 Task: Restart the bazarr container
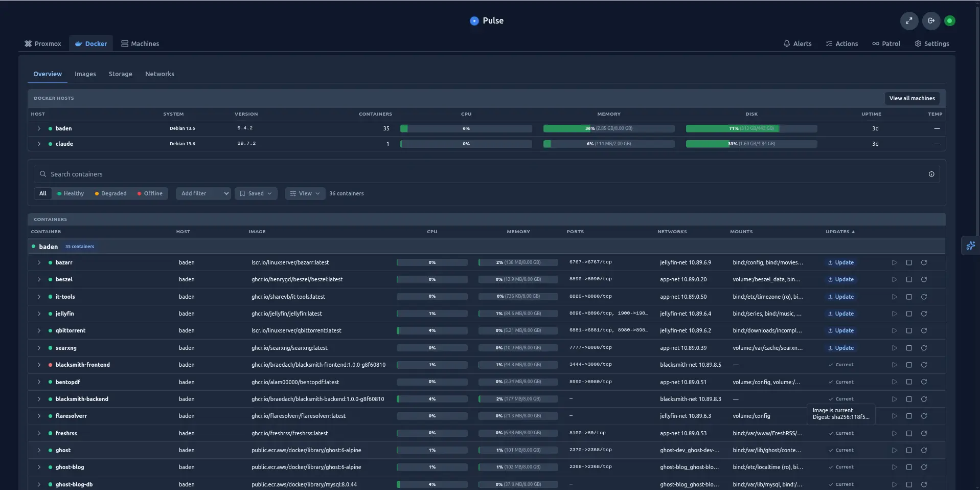click(924, 263)
